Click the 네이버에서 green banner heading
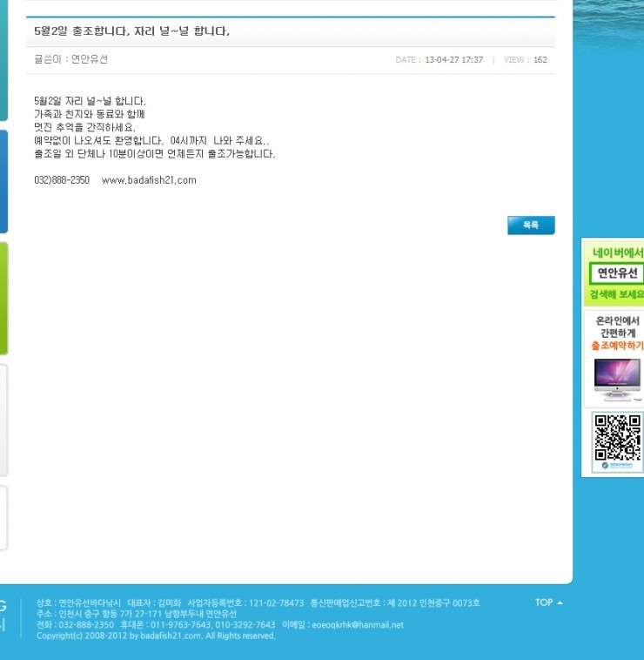Screen dimensions: 644x660 (617, 253)
